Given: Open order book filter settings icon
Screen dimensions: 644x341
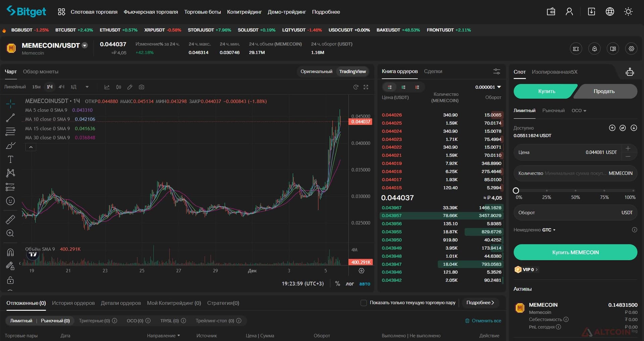Looking at the screenshot, I should 497,71.
